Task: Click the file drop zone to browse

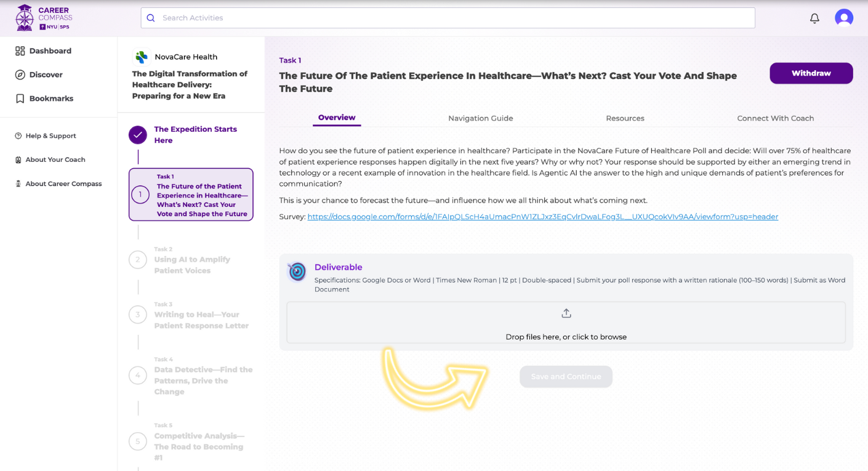Action: pyautogui.click(x=566, y=323)
